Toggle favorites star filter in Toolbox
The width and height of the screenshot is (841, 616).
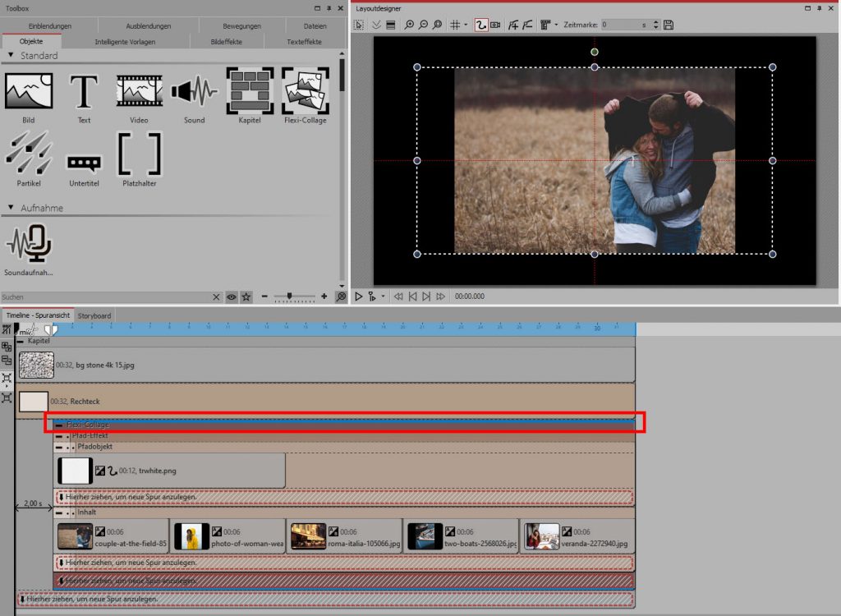(x=246, y=297)
